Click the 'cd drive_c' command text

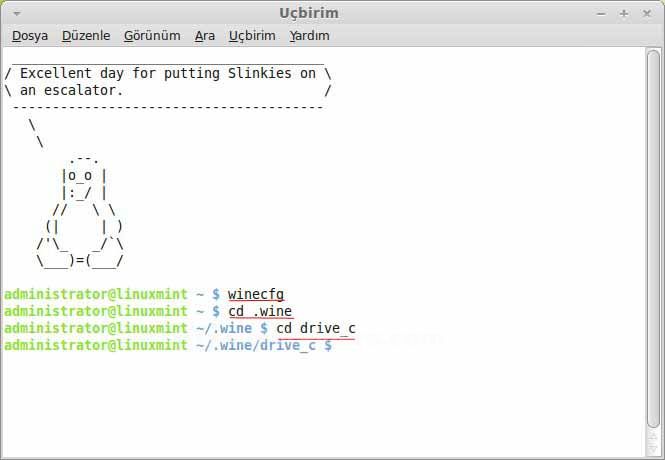(x=315, y=328)
